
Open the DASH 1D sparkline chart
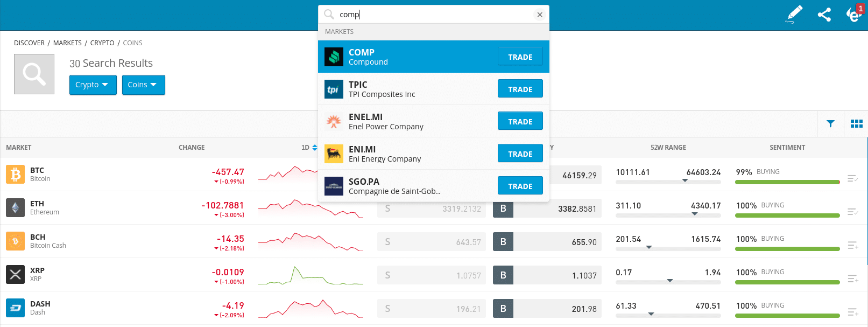coord(310,309)
